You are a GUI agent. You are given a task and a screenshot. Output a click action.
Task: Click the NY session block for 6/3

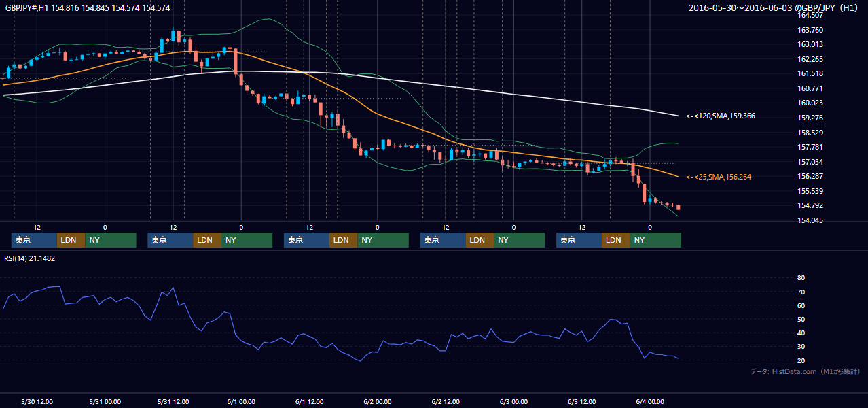pyautogui.click(x=655, y=240)
